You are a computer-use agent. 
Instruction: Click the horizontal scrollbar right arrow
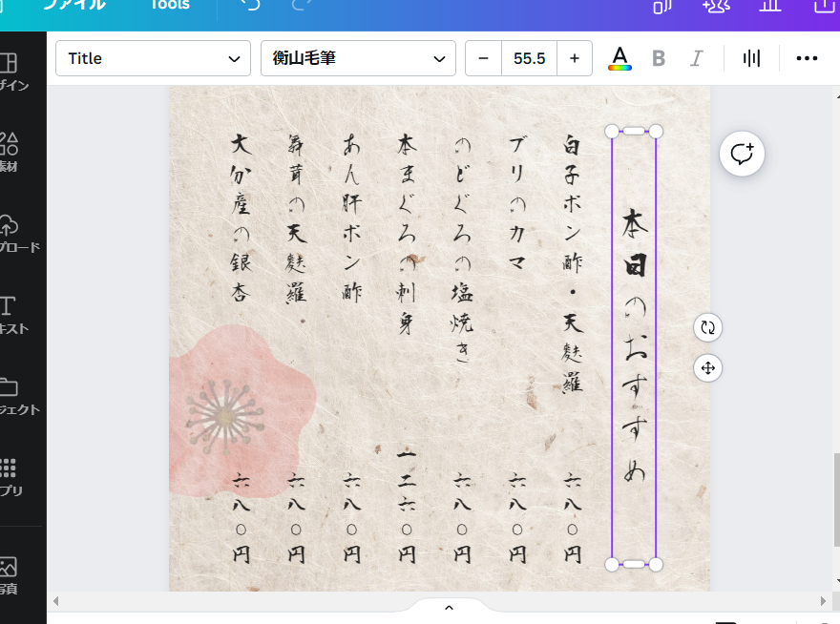pyautogui.click(x=824, y=601)
